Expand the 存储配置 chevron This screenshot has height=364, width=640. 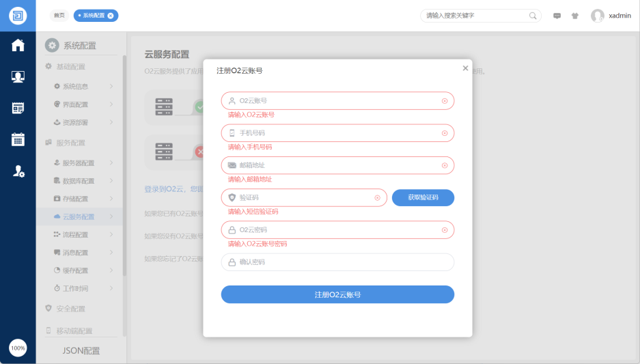pos(111,198)
